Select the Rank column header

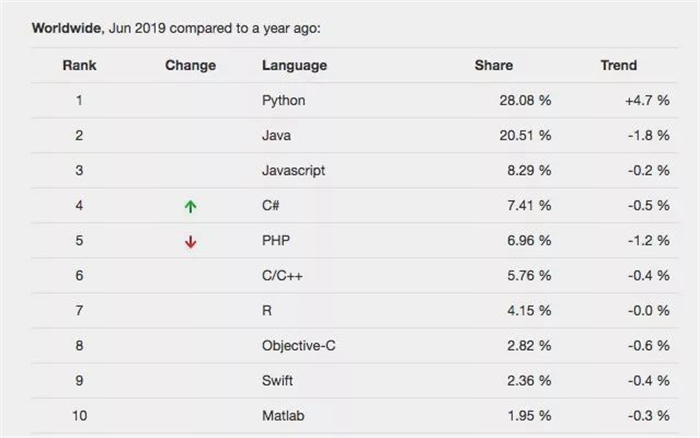79,65
